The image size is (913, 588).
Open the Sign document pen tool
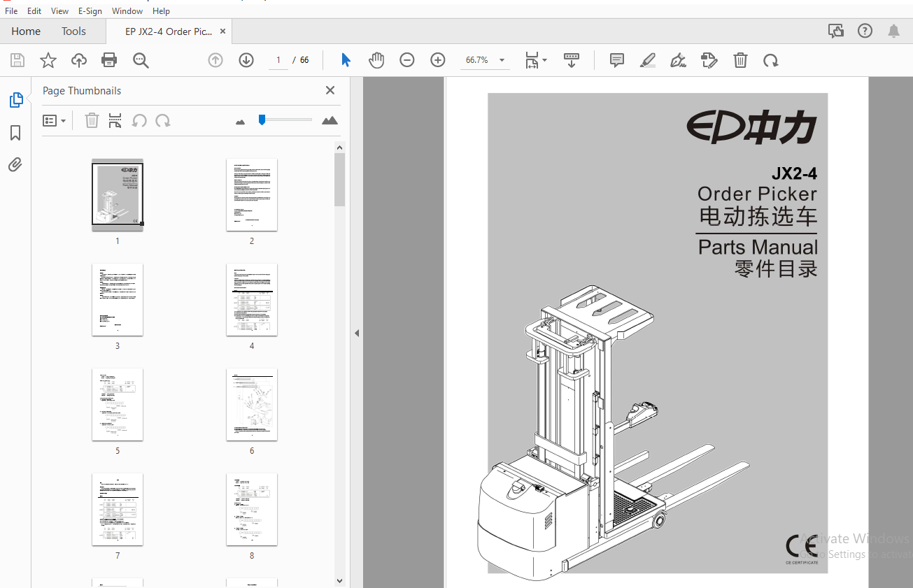click(678, 60)
